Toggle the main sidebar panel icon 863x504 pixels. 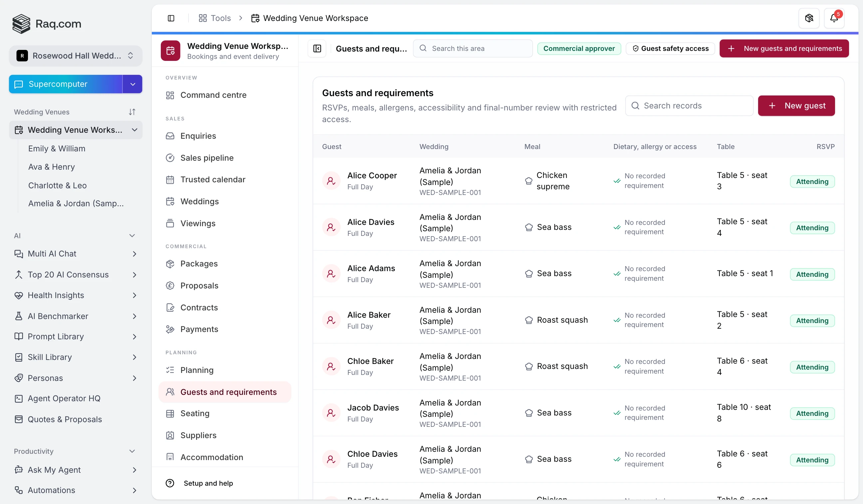click(x=171, y=18)
